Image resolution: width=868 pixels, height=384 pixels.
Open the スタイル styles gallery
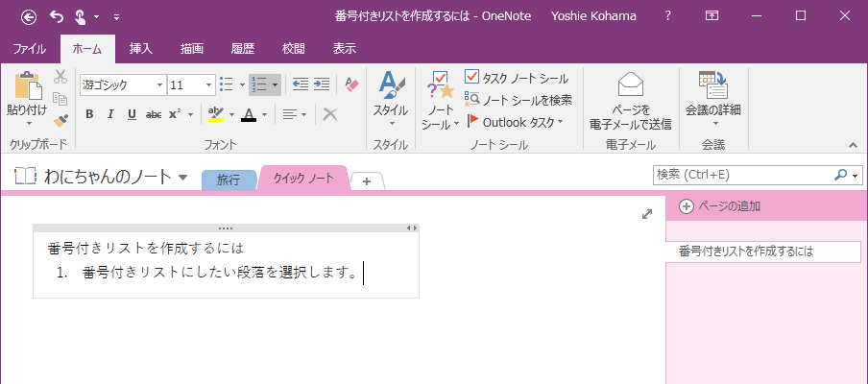pyautogui.click(x=391, y=100)
